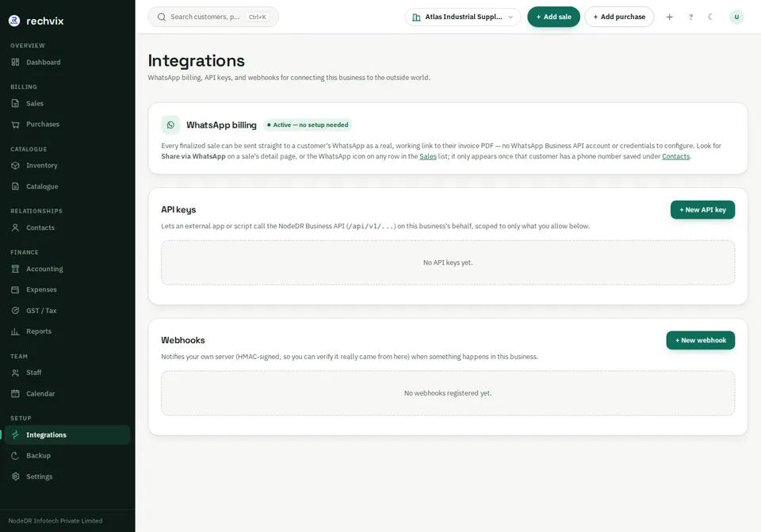This screenshot has width=761, height=532.
Task: Toggle dark mode with the moon icon
Action: point(710,17)
